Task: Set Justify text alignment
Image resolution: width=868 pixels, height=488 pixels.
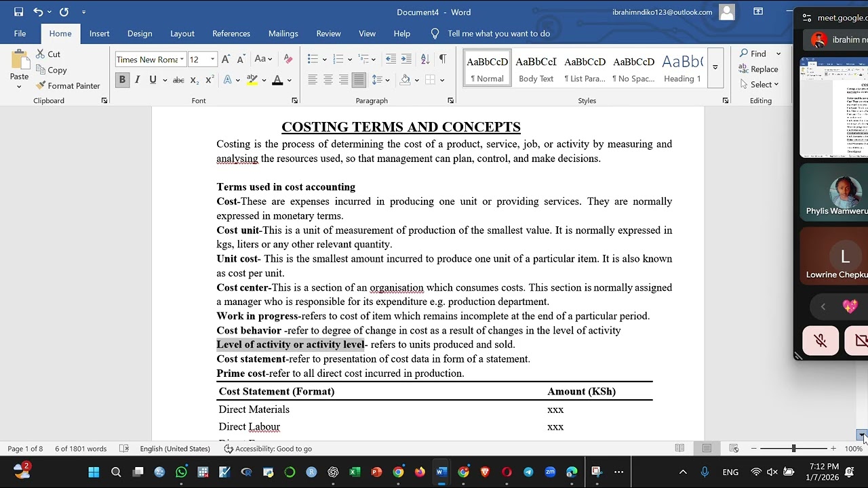Action: tap(359, 80)
